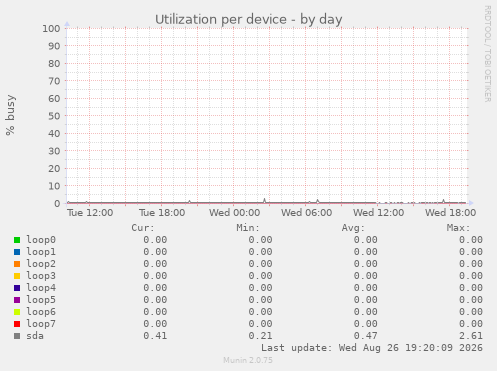Click sda maximum value 2.61
The height and width of the screenshot is (371, 497).
471,336
